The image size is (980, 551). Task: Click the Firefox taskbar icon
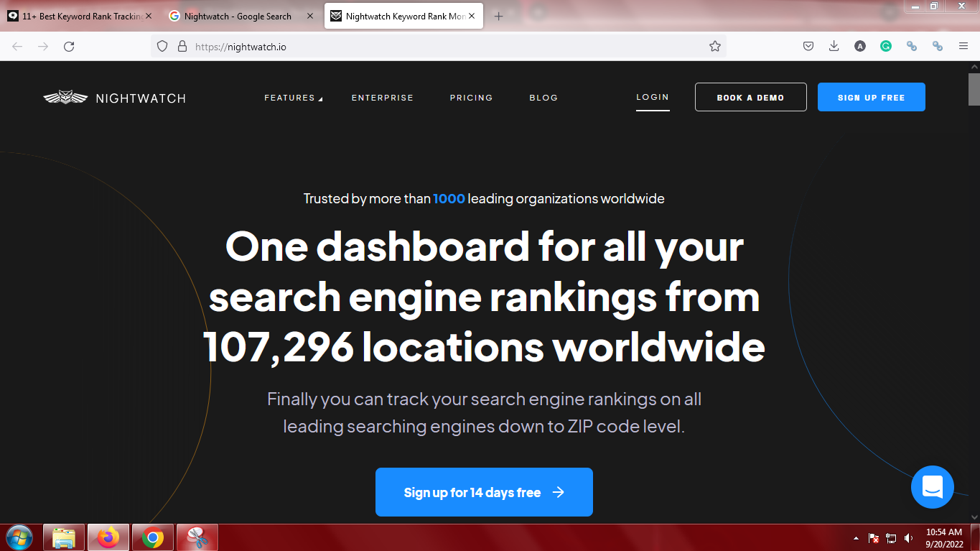[x=108, y=537]
